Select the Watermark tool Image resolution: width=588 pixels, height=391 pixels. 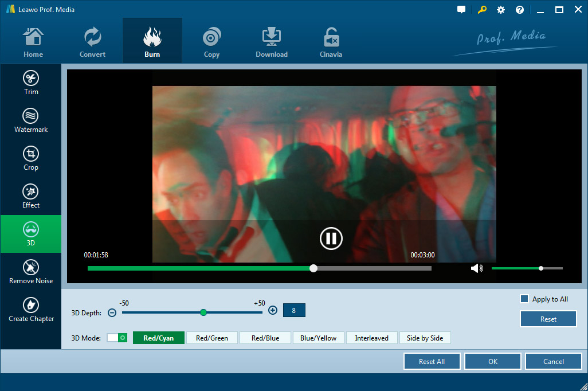point(31,120)
